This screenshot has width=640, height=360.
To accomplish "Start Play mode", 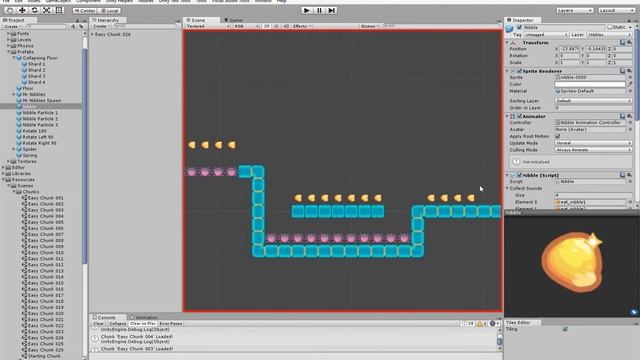I will [307, 10].
